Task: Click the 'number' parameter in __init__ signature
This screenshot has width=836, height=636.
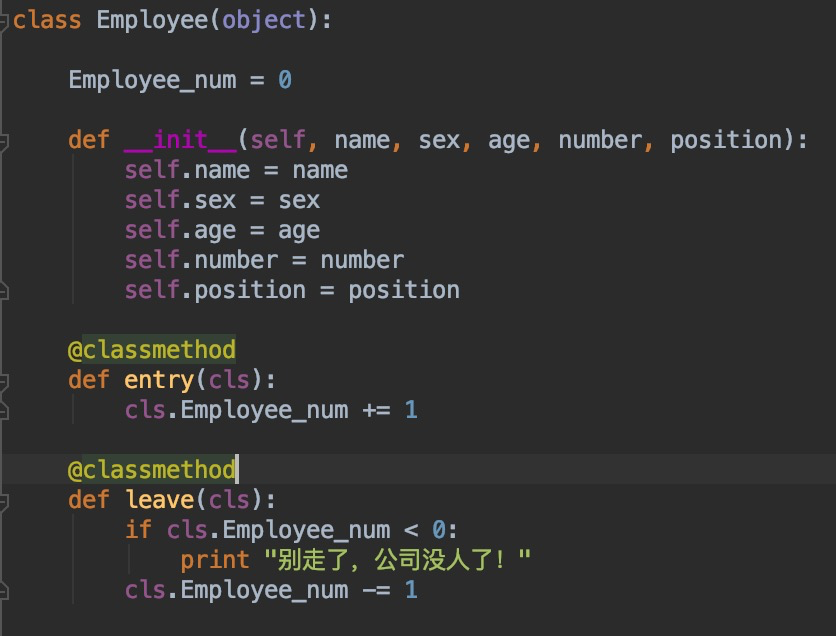Action: [x=600, y=141]
